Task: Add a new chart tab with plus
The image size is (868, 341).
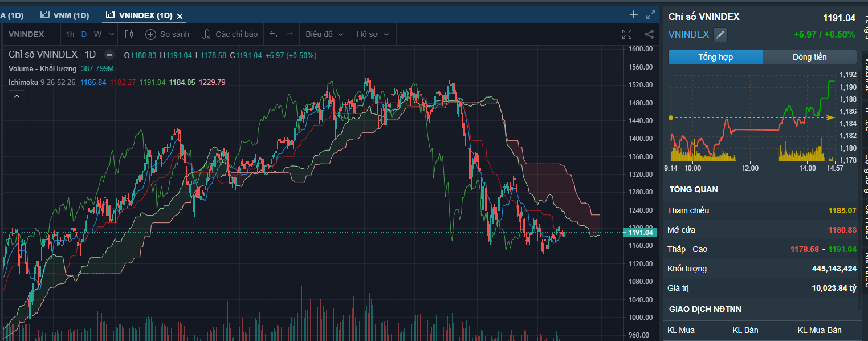Action: (x=634, y=14)
